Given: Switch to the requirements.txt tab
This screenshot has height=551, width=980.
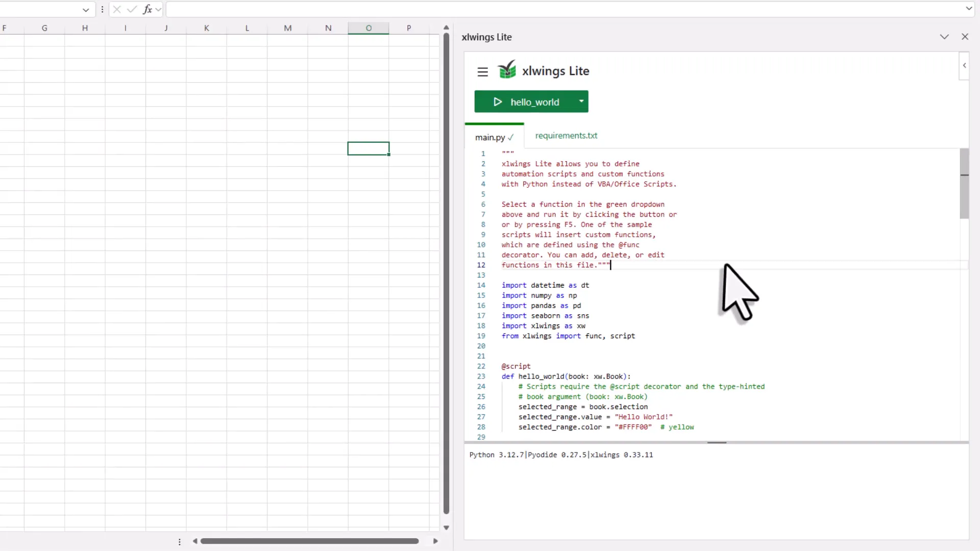Looking at the screenshot, I should (566, 136).
